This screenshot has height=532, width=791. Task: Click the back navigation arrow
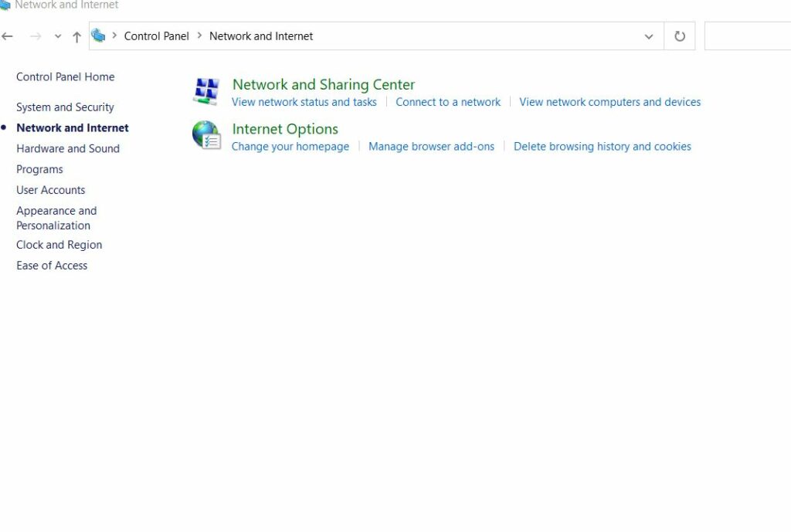pos(8,36)
